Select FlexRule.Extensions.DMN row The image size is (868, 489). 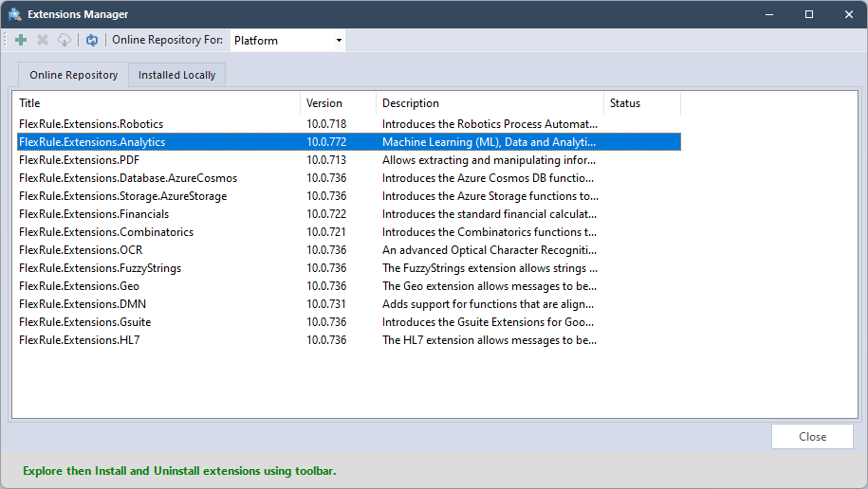click(349, 303)
